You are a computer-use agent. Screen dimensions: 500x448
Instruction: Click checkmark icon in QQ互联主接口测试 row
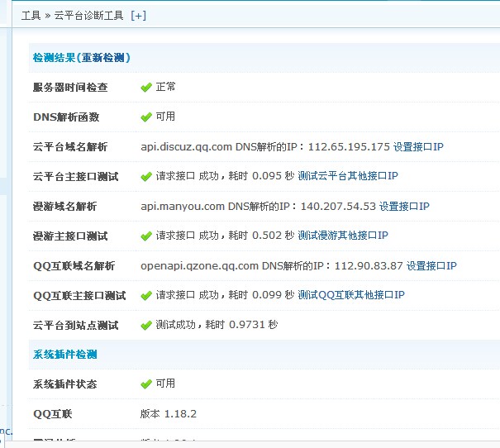146,295
